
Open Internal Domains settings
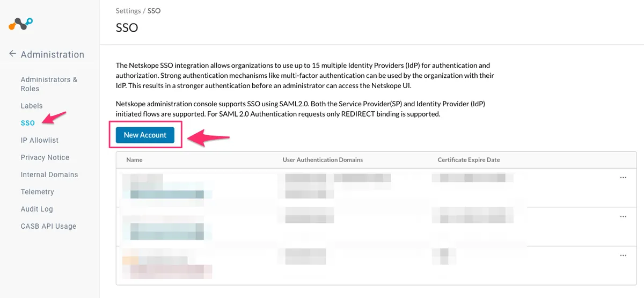pyautogui.click(x=49, y=175)
